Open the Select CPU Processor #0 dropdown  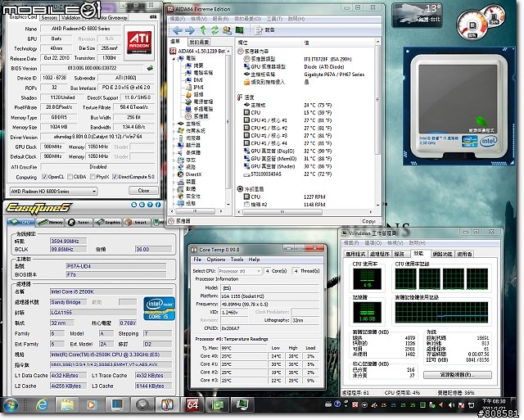pyautogui.click(x=240, y=271)
